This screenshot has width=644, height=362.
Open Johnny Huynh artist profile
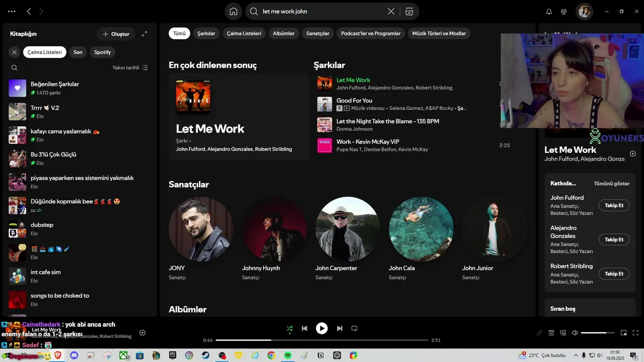tap(274, 239)
